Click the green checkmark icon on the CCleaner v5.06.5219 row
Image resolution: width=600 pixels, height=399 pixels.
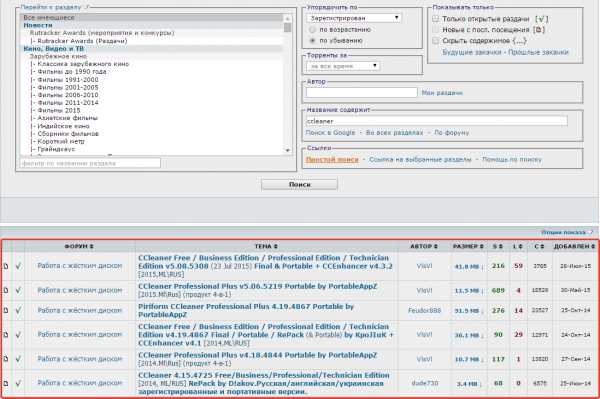pos(18,290)
